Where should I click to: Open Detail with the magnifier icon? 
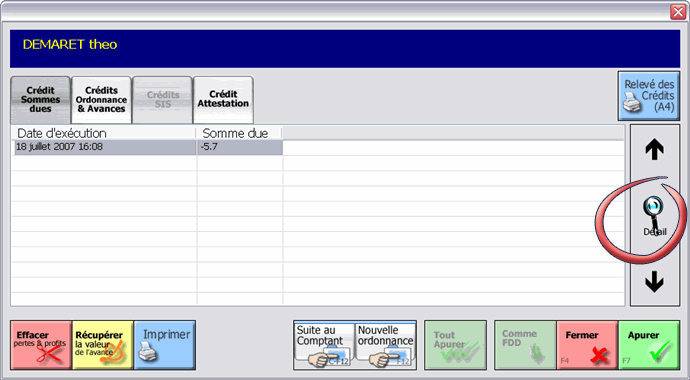coord(654,216)
